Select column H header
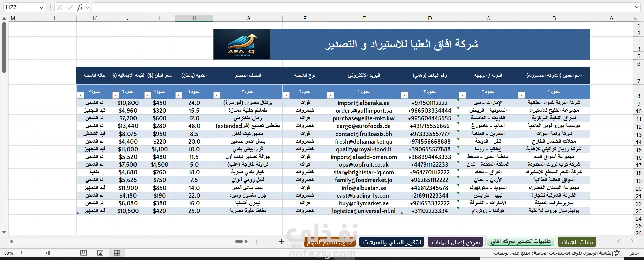644x260 pixels. click(x=194, y=19)
